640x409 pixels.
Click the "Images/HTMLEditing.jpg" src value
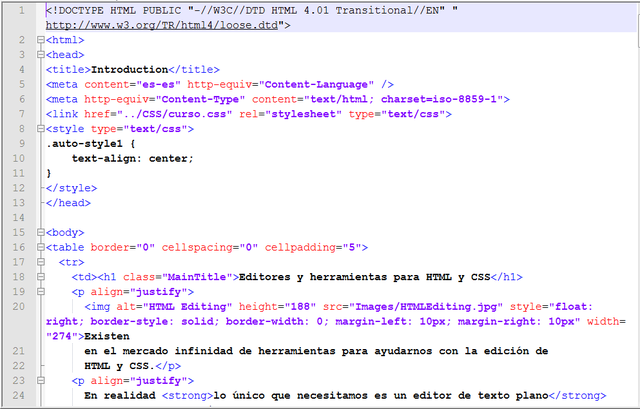pos(426,307)
